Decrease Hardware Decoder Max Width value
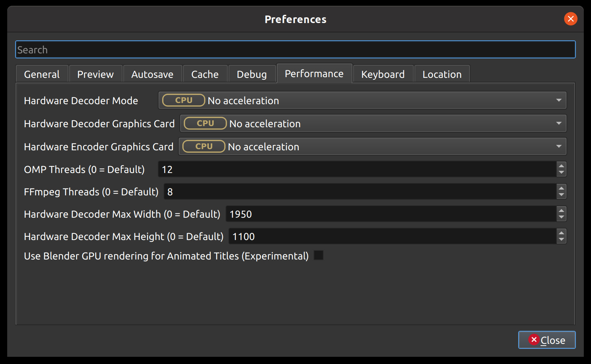Viewport: 591px width, 364px height. tap(561, 218)
